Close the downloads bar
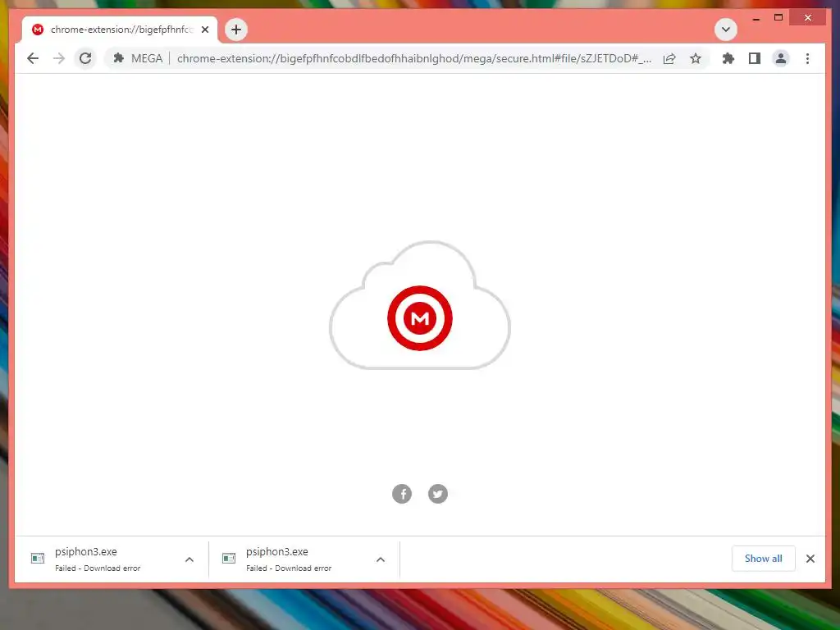The height and width of the screenshot is (630, 840). click(x=810, y=558)
